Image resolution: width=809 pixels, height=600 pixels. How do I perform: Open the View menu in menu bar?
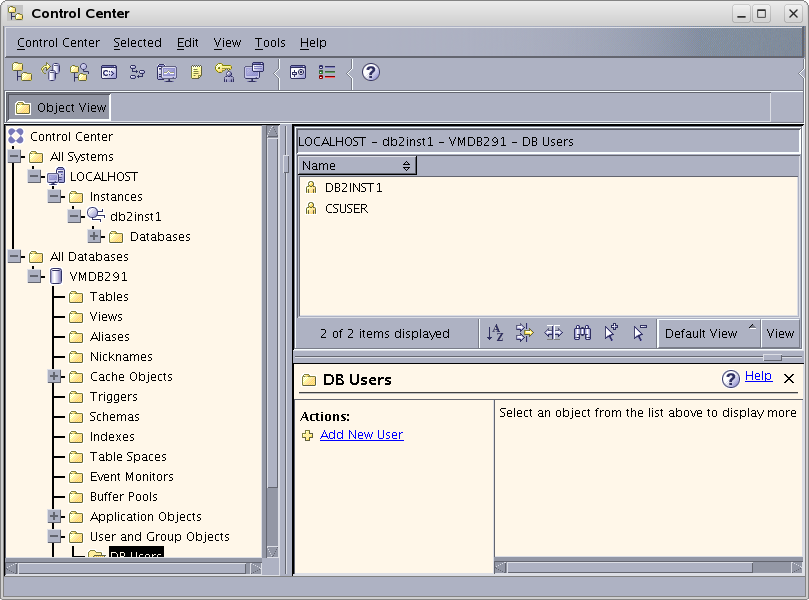227,43
